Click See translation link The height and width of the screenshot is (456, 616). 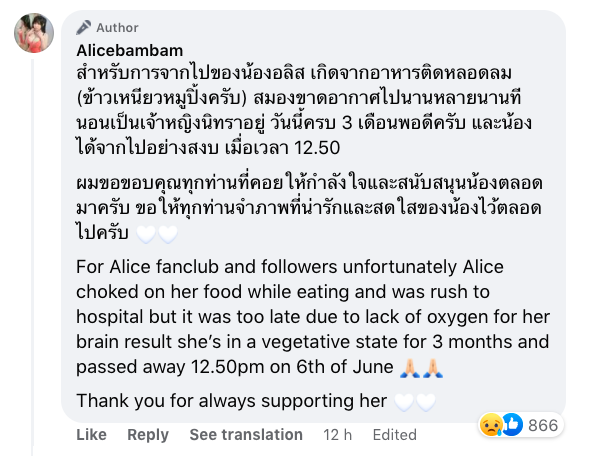pyautogui.click(x=246, y=434)
